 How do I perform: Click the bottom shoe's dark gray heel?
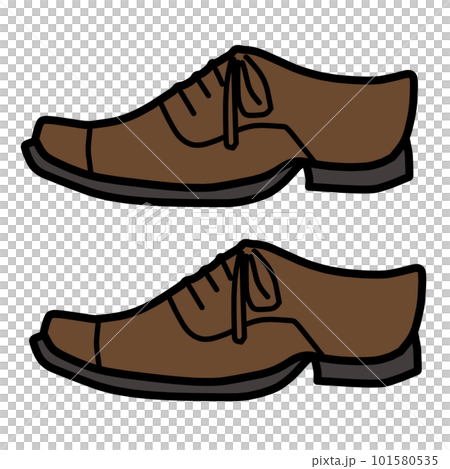click(x=368, y=369)
